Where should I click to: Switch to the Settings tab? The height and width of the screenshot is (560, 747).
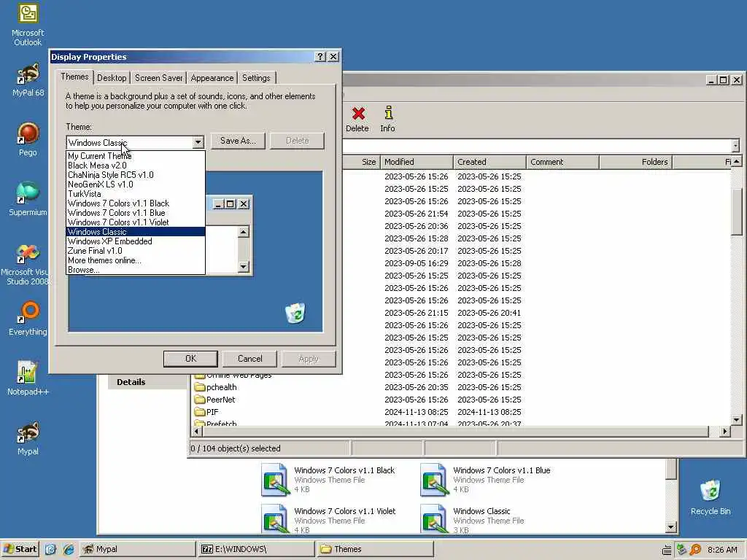click(256, 77)
